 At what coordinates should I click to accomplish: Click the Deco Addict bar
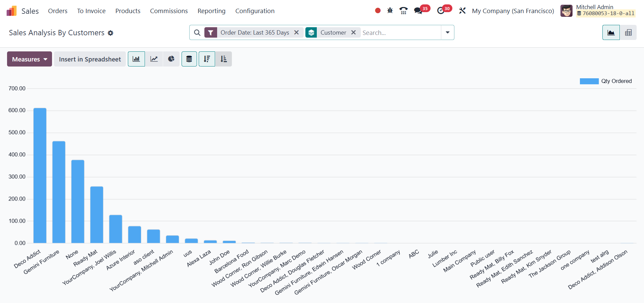(x=40, y=175)
